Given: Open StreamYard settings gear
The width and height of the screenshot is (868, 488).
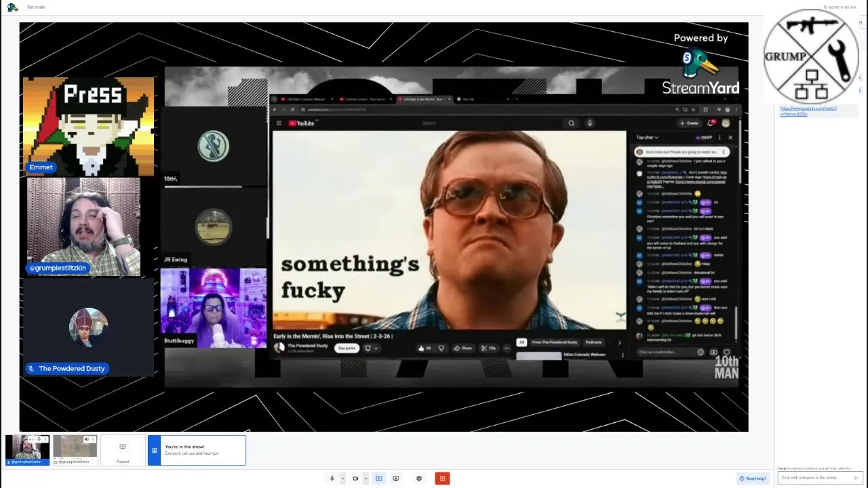Looking at the screenshot, I should (x=419, y=479).
